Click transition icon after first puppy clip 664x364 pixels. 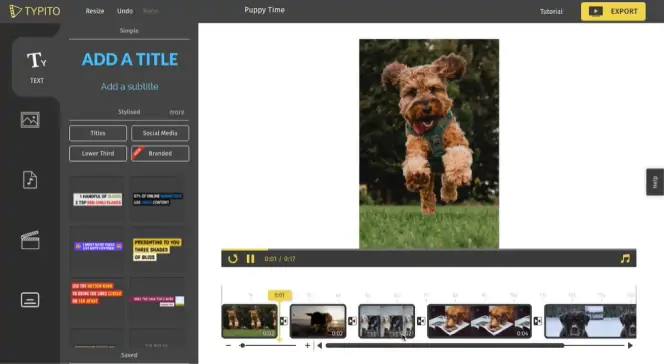click(x=284, y=321)
